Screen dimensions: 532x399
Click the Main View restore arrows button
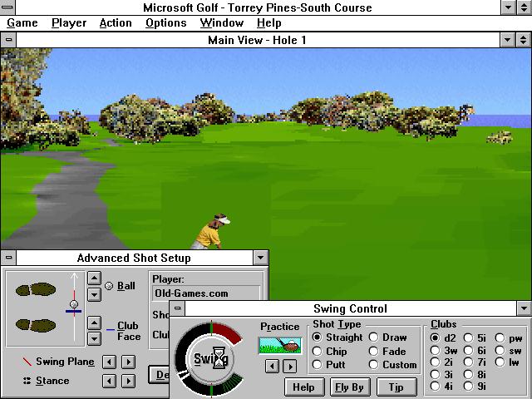point(524,40)
